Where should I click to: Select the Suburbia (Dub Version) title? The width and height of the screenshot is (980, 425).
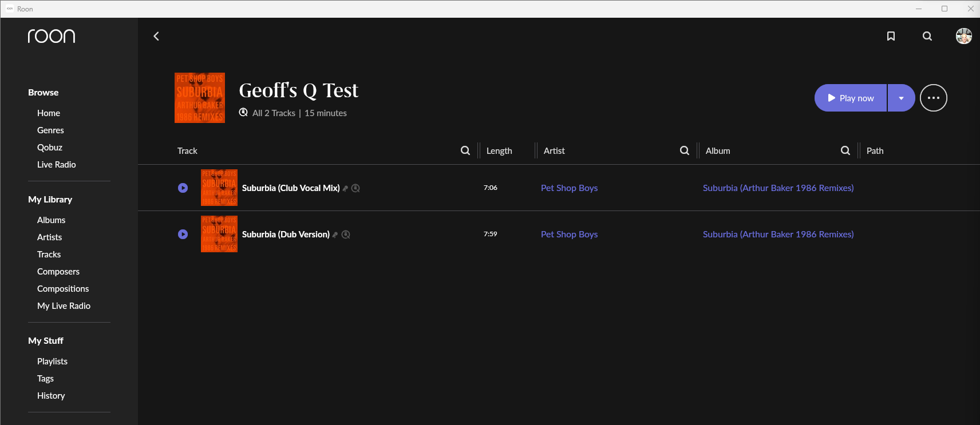coord(286,235)
